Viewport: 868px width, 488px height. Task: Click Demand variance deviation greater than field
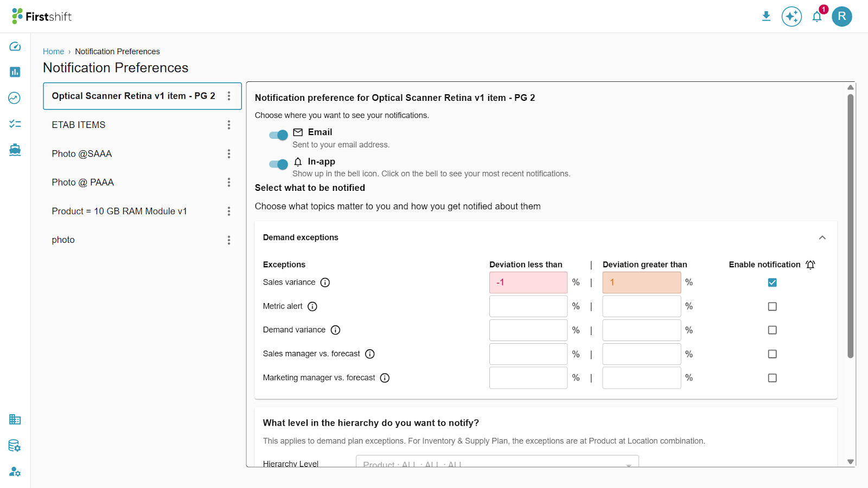[x=642, y=330]
